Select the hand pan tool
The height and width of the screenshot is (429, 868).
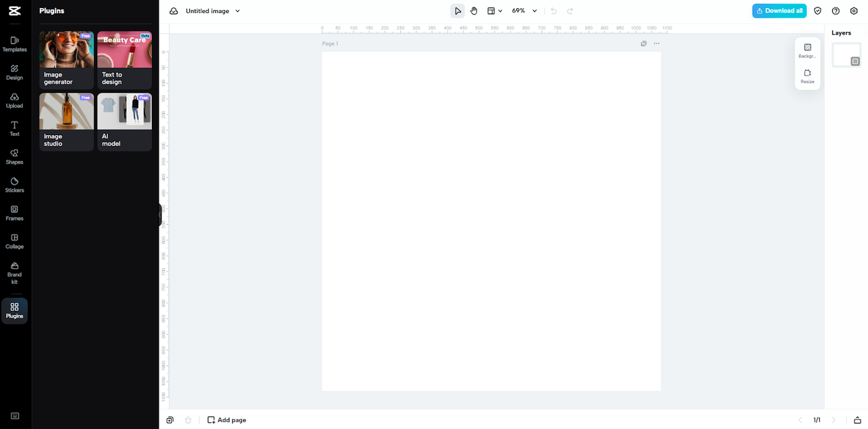click(474, 11)
